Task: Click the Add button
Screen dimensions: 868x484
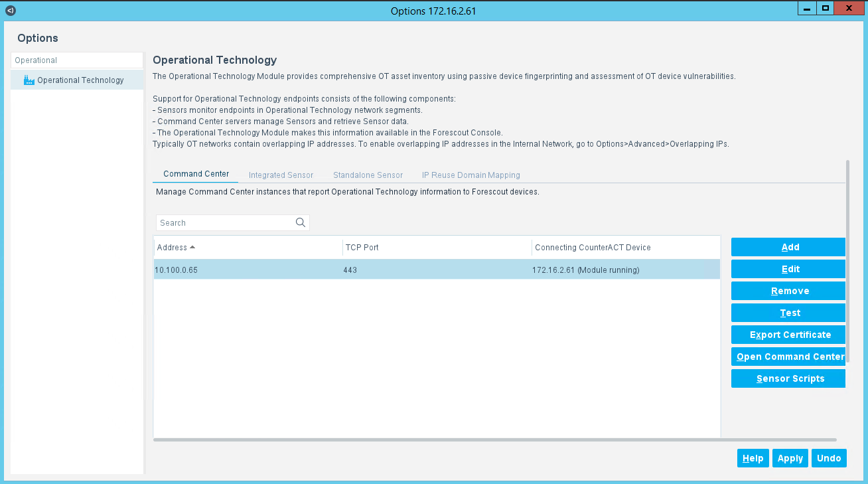Action: click(788, 247)
